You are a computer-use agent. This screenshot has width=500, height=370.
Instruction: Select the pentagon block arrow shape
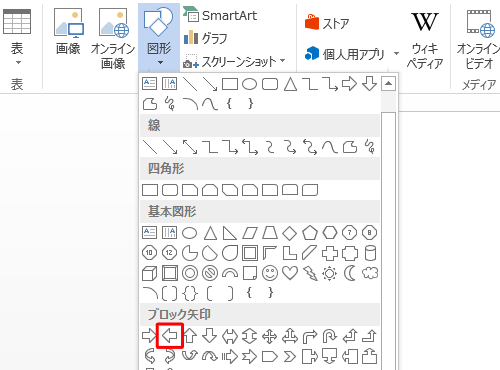click(x=270, y=357)
